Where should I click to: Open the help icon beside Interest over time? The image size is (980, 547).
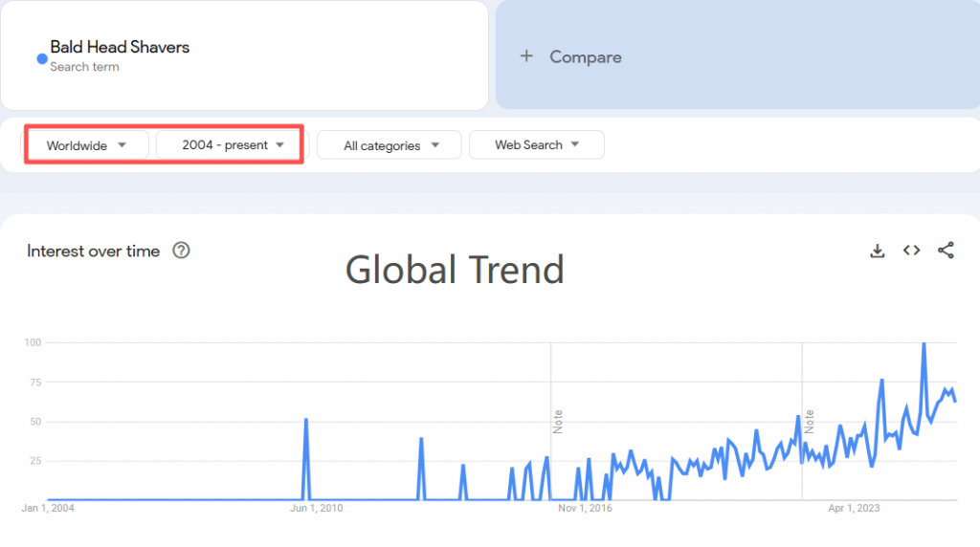pyautogui.click(x=181, y=251)
